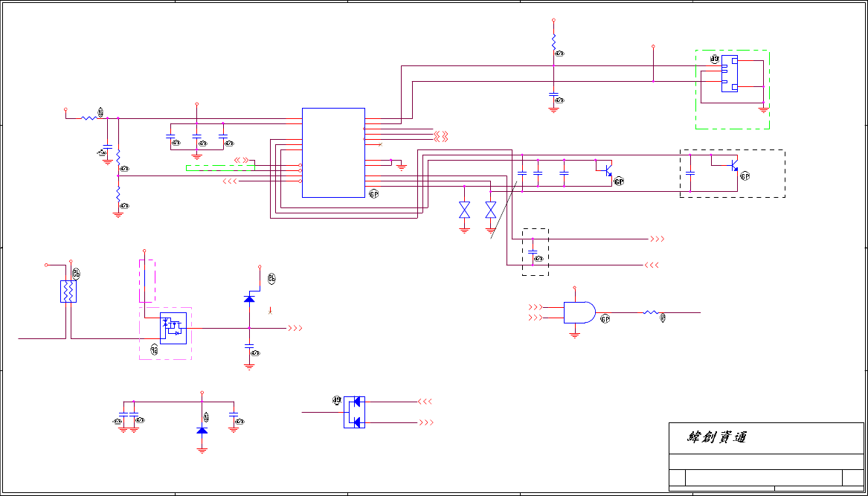Click the horizontal resistor at top-left input
868x496 pixels.
(89, 118)
